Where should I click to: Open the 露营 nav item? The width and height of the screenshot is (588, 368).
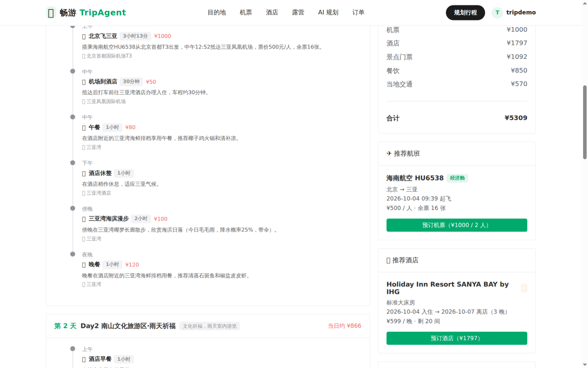298,13
